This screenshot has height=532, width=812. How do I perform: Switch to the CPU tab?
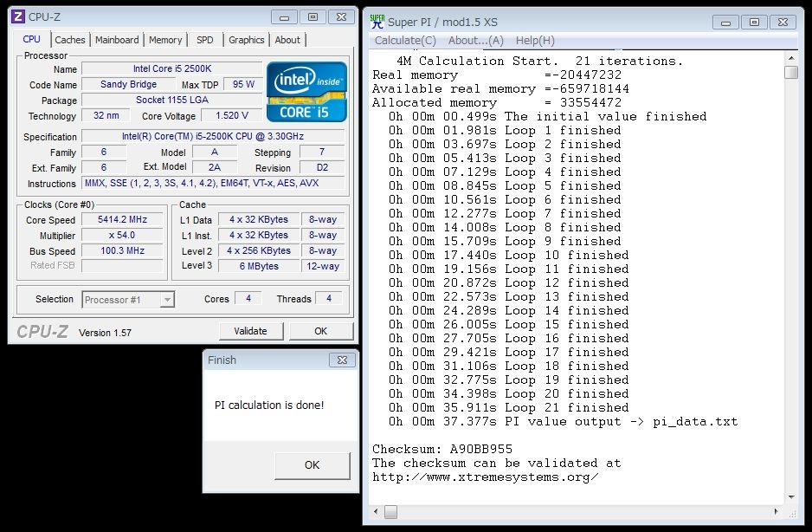[x=31, y=39]
